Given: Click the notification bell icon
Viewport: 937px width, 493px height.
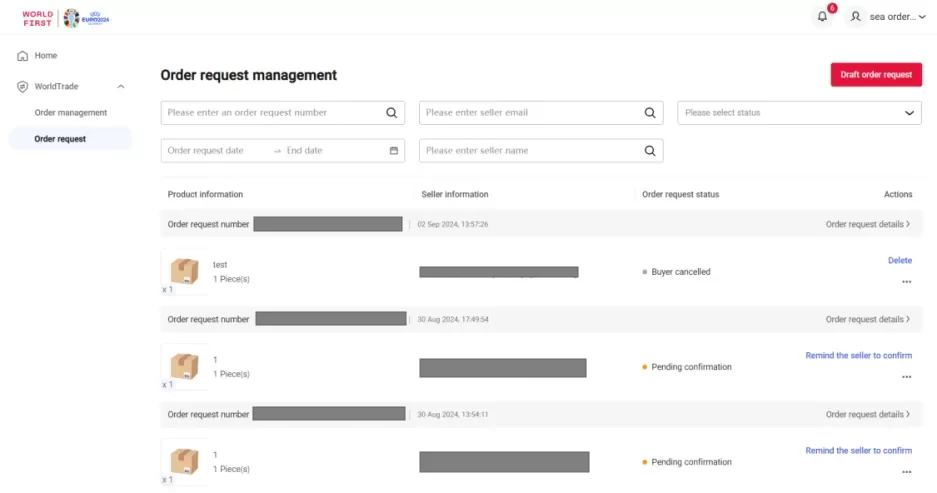Looking at the screenshot, I should pyautogui.click(x=823, y=17).
